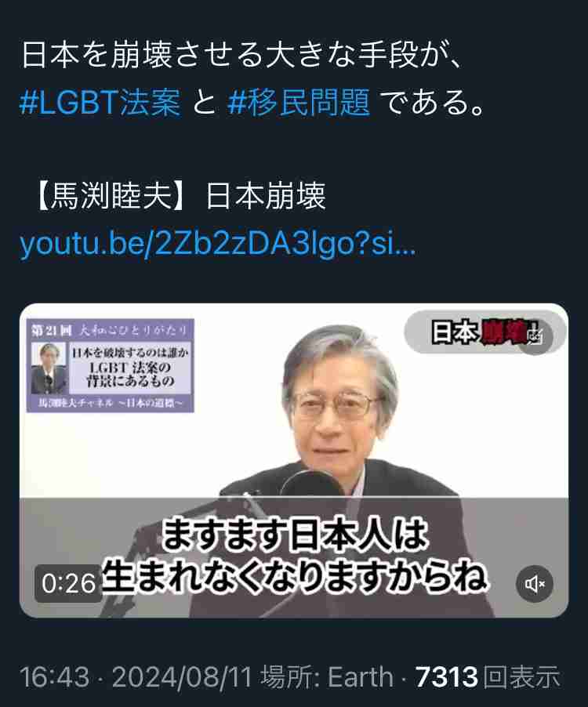This screenshot has width=588, height=707.
Task: Open the youtu.be/2Zb2zDA3lgo link
Action: [x=218, y=244]
